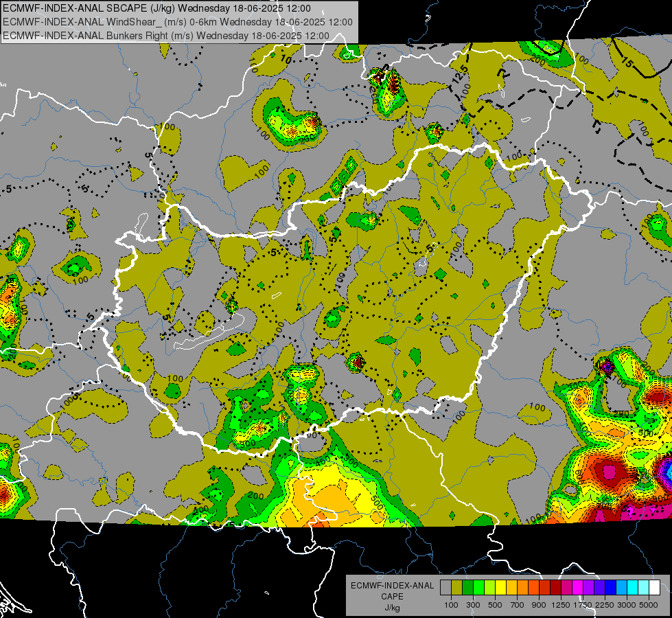Click the olive swatch in the CAPE legend
Viewport: 672px width, 618px height.
[x=457, y=587]
